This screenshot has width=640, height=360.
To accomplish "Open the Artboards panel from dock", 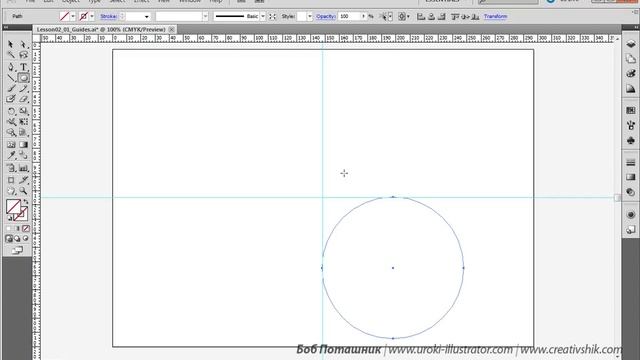I will tap(631, 59).
